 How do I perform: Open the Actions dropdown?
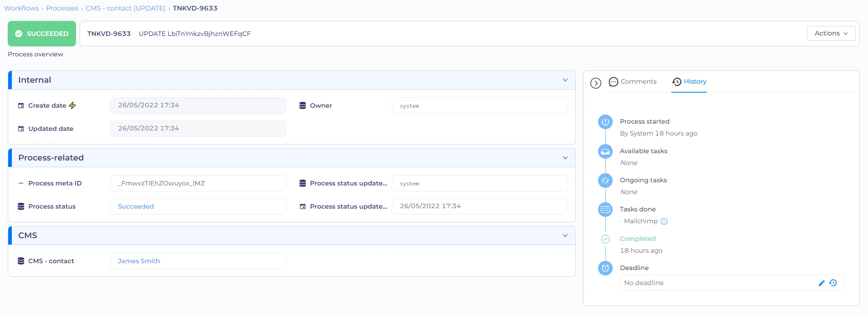tap(831, 33)
